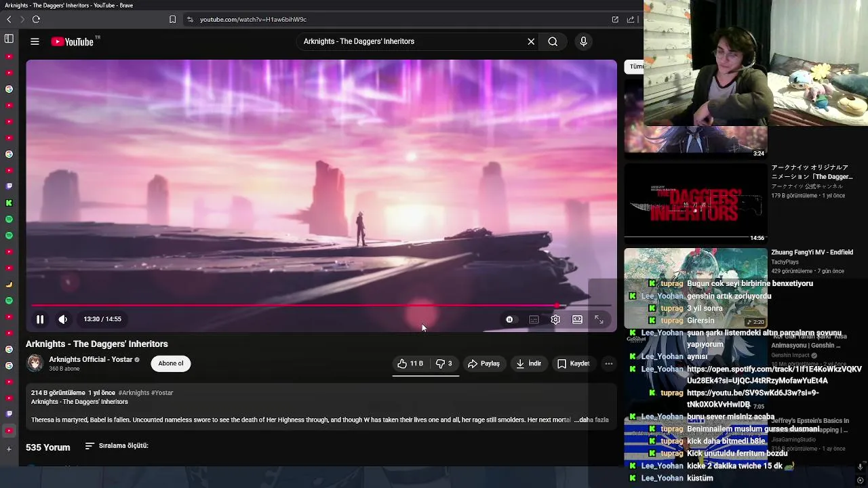This screenshot has height=488, width=868.
Task: Select the active highlighted YouTube tab in sidebar
Action: pos(9,430)
